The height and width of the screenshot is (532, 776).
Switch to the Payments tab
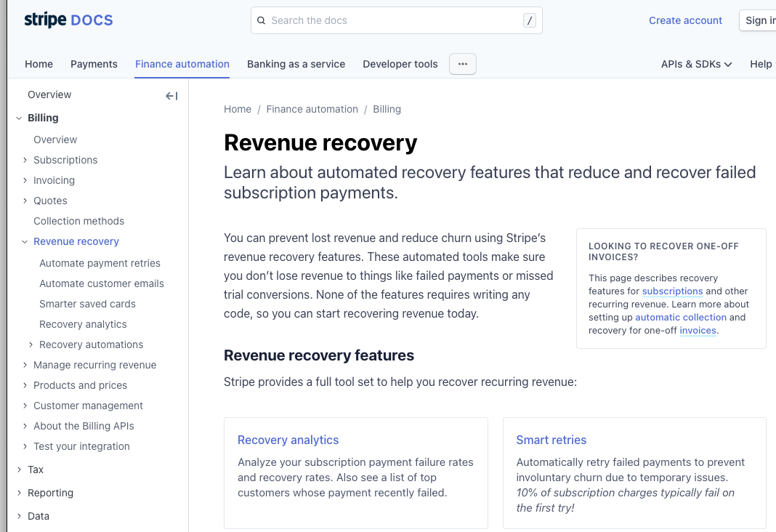click(x=94, y=64)
